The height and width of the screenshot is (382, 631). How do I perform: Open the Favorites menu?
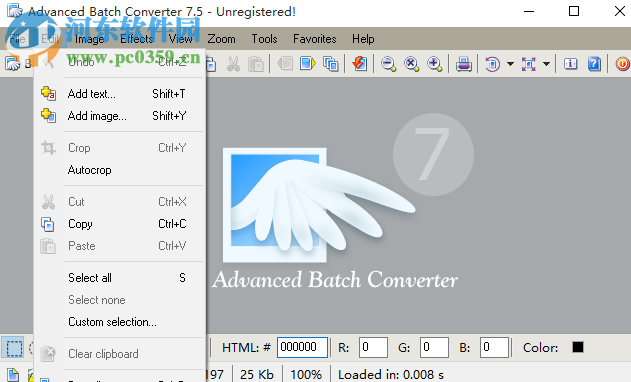[315, 39]
